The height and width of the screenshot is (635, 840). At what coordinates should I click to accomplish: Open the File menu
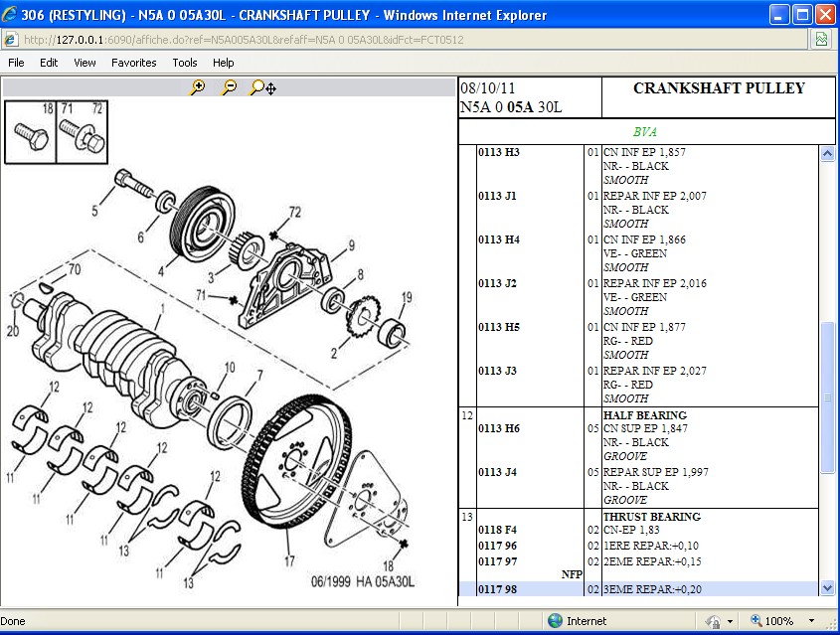point(16,63)
